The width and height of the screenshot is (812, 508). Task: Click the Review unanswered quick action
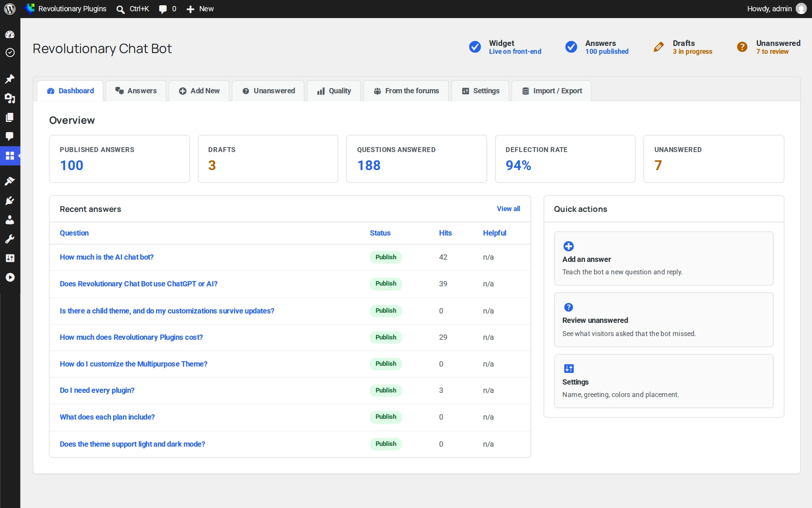(664, 320)
